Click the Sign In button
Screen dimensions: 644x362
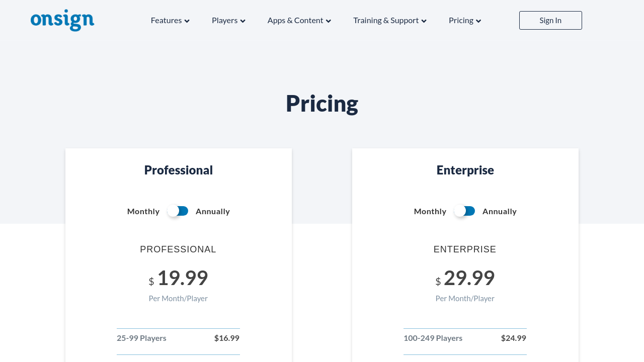(550, 20)
